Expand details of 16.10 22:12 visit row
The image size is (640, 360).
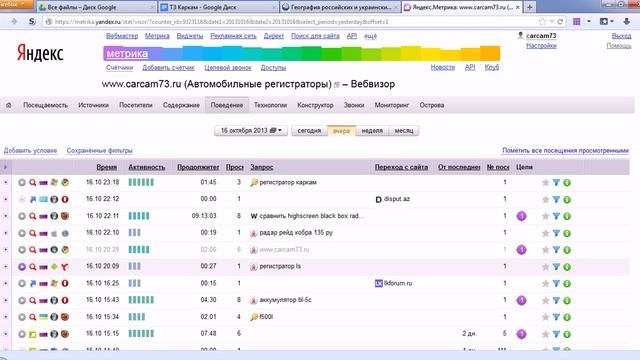(x=6, y=199)
